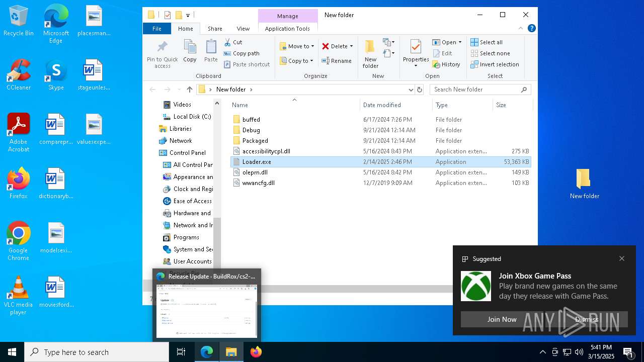This screenshot has height=362, width=644.
Task: Sort by Type column header
Action: 462,105
